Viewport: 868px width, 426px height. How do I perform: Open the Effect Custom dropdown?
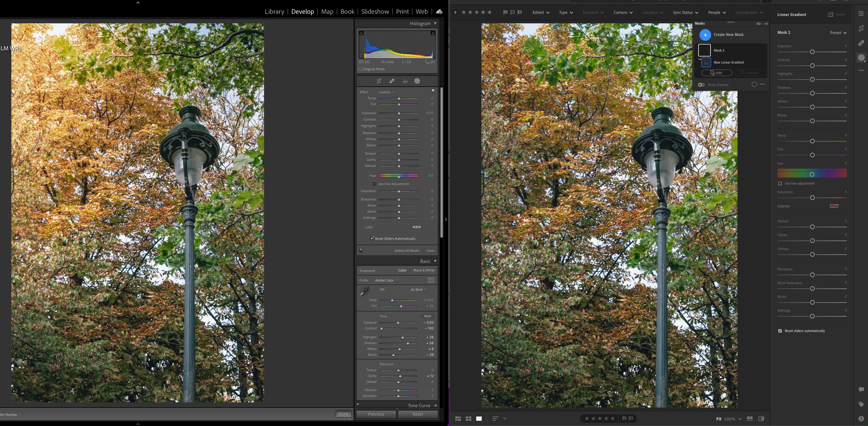(386, 92)
